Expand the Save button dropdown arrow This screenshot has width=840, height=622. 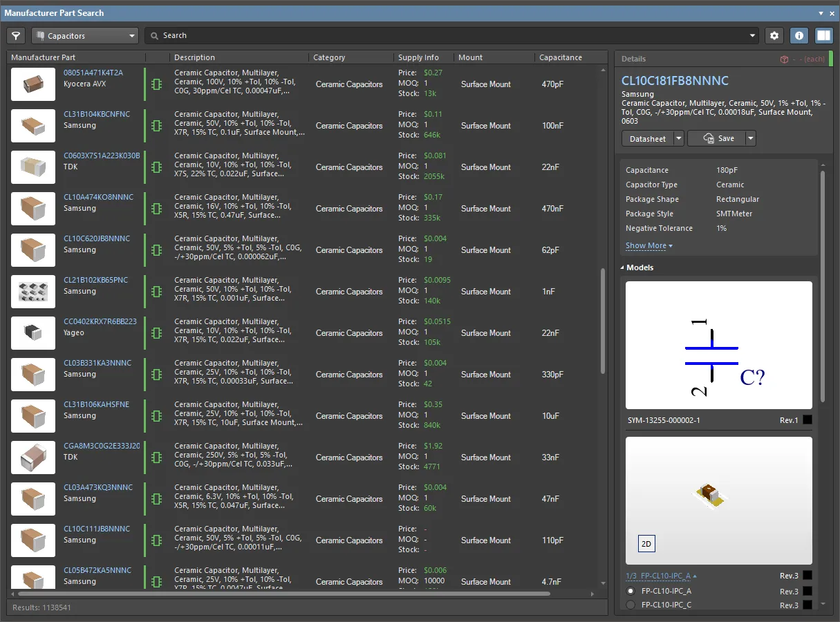click(x=750, y=138)
